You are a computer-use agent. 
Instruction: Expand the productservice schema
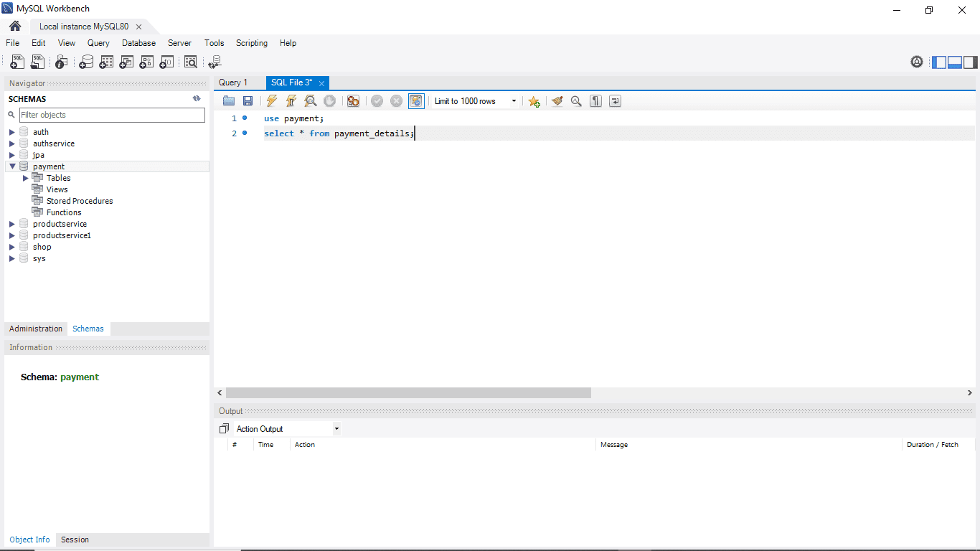point(12,224)
